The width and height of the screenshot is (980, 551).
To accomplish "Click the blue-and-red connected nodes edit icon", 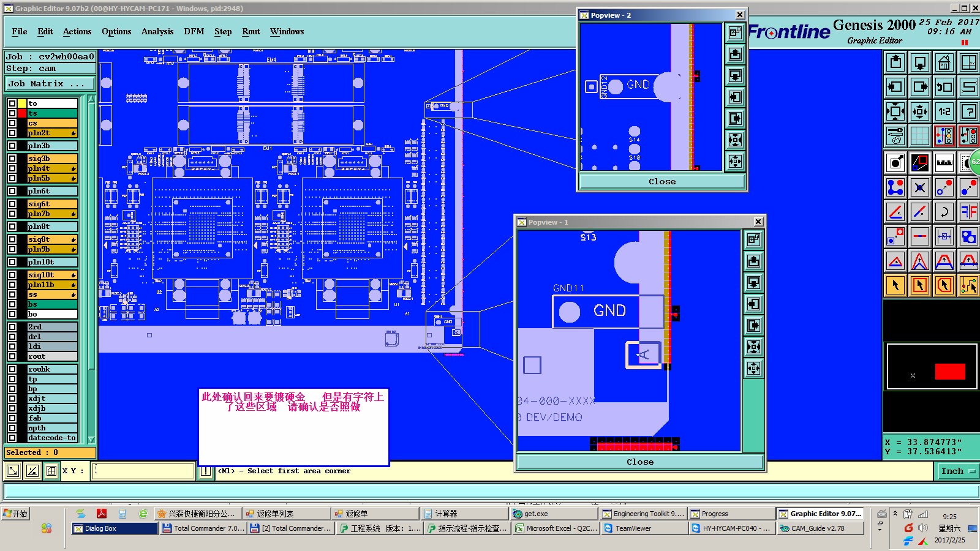I will (x=895, y=187).
